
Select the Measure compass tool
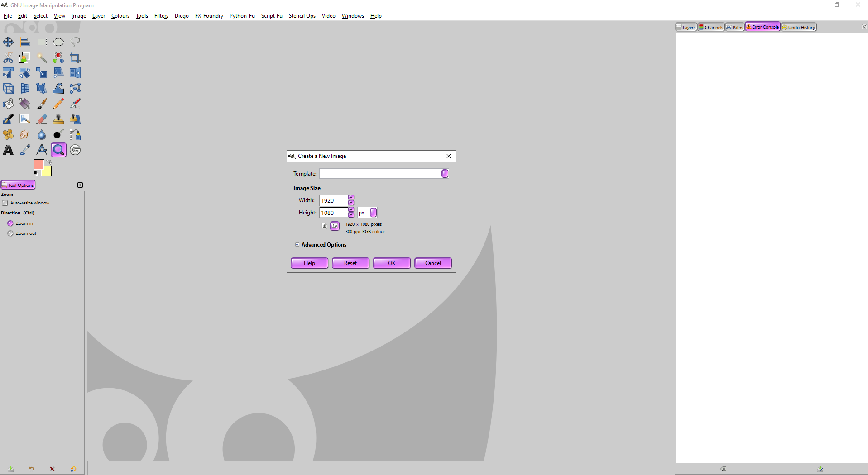click(42, 150)
